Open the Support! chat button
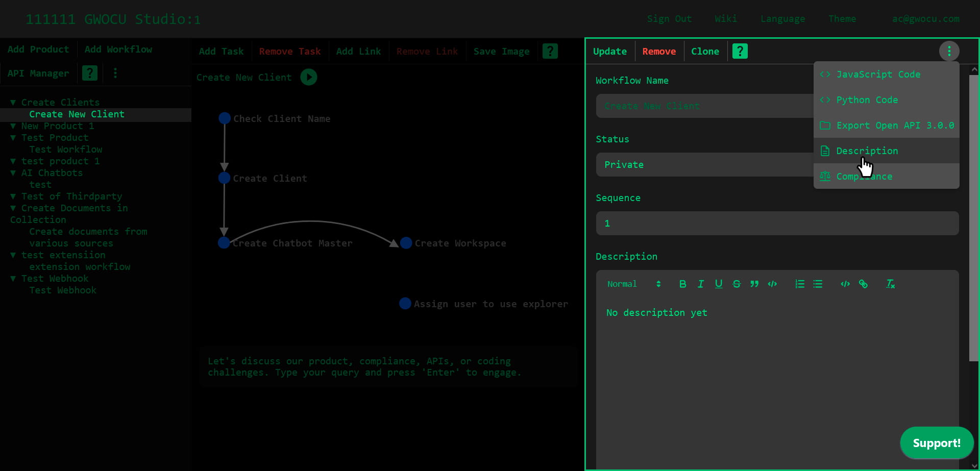Viewport: 980px width, 471px height. (937, 443)
